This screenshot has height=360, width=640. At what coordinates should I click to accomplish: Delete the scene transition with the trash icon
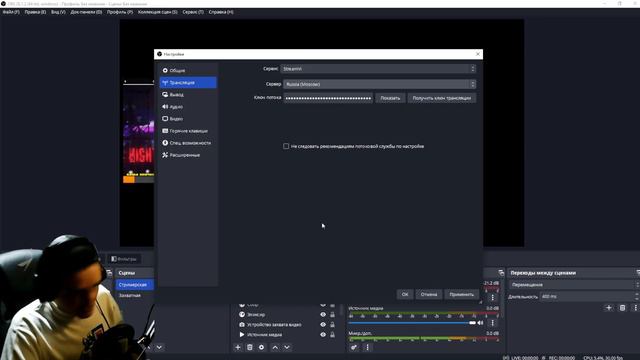click(x=622, y=308)
